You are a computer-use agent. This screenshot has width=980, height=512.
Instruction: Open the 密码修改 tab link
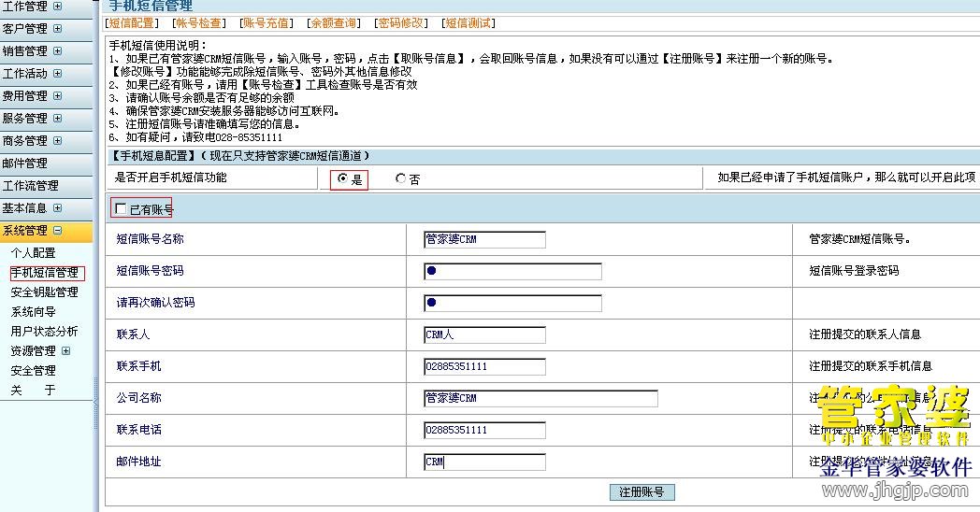pos(400,22)
